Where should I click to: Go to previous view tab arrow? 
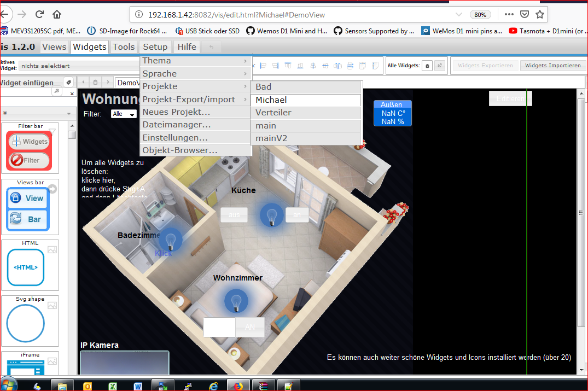tap(83, 82)
